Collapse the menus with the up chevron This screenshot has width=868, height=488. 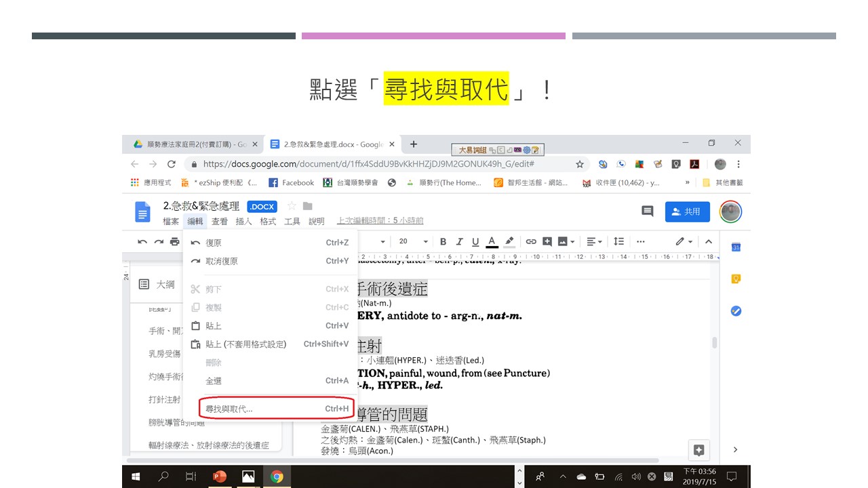point(709,242)
